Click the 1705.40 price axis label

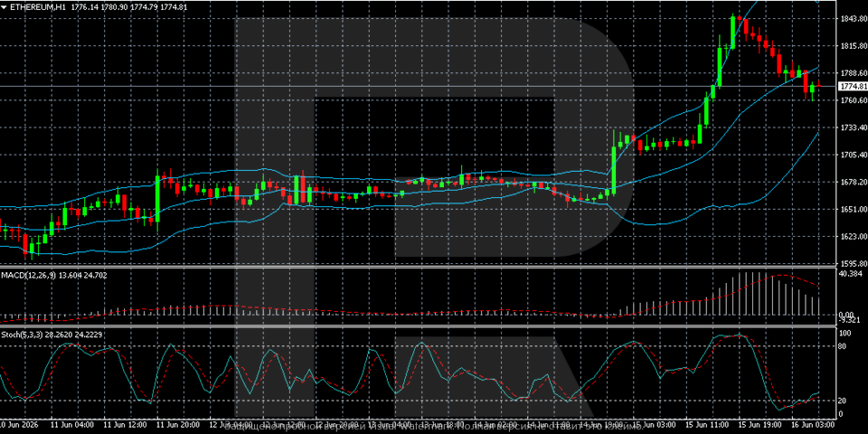pyautogui.click(x=853, y=155)
